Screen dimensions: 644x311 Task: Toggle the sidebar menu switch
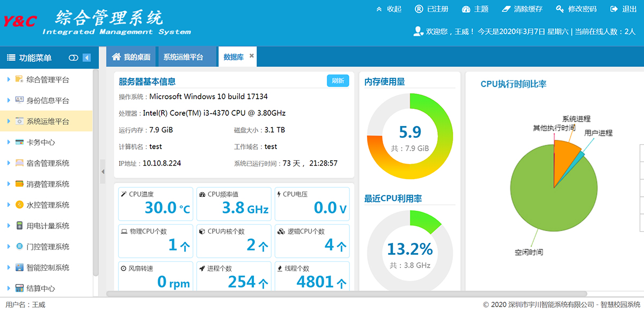point(74,58)
